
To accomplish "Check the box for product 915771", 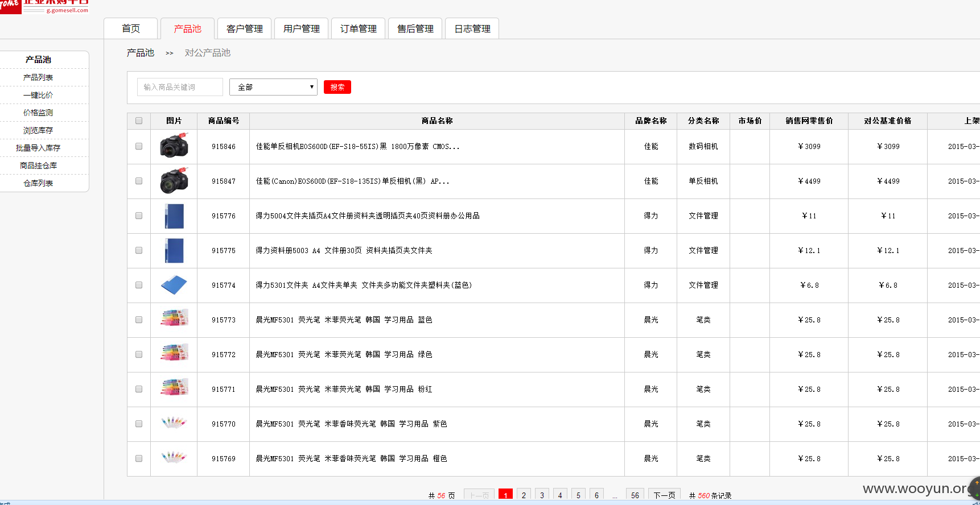I will click(x=139, y=389).
